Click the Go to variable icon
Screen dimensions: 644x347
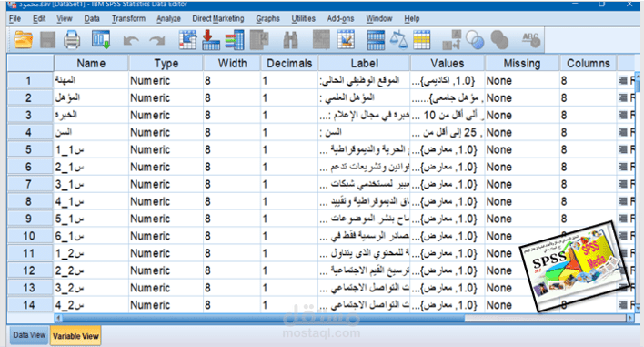[x=211, y=40]
